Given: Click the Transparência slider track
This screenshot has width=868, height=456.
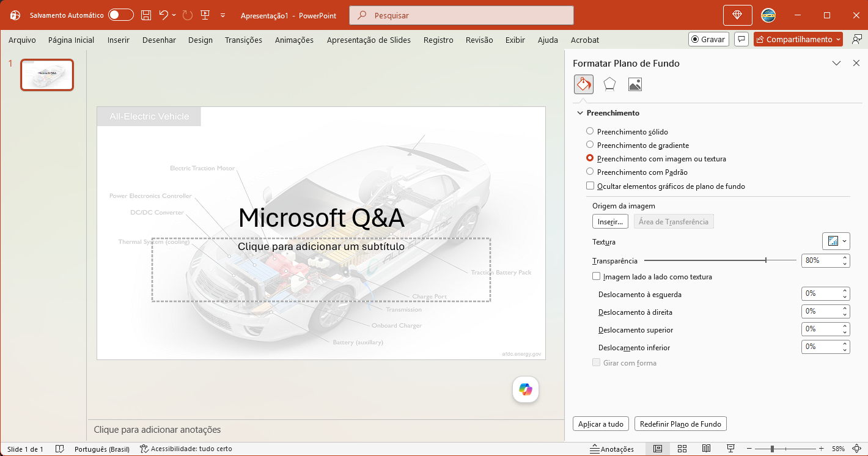Looking at the screenshot, I should click(719, 260).
